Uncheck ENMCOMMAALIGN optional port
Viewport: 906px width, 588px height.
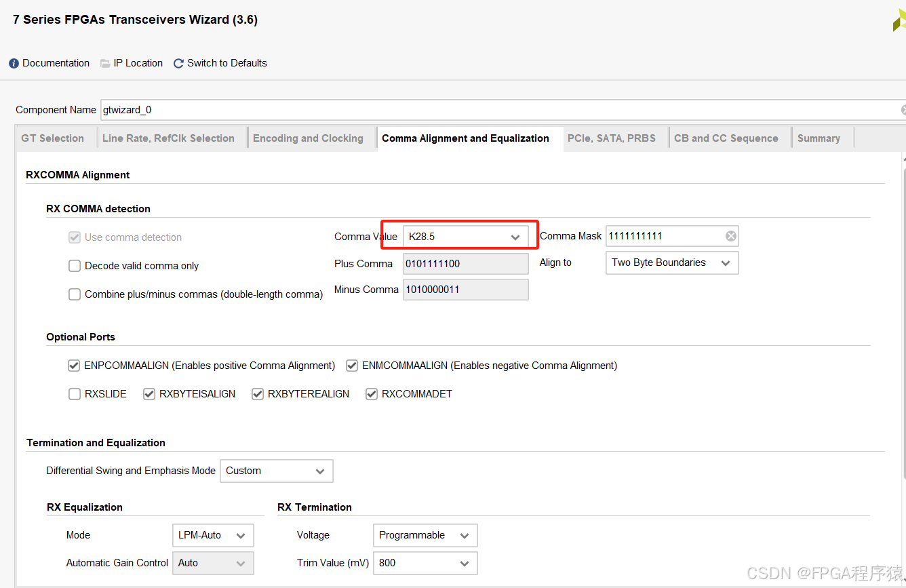pos(352,366)
